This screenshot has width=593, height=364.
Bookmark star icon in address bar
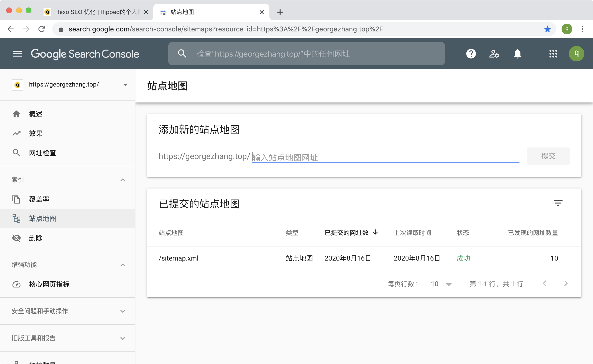[547, 29]
